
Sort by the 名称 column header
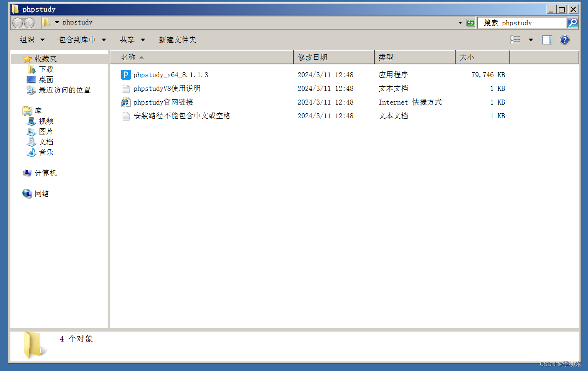[202, 57]
